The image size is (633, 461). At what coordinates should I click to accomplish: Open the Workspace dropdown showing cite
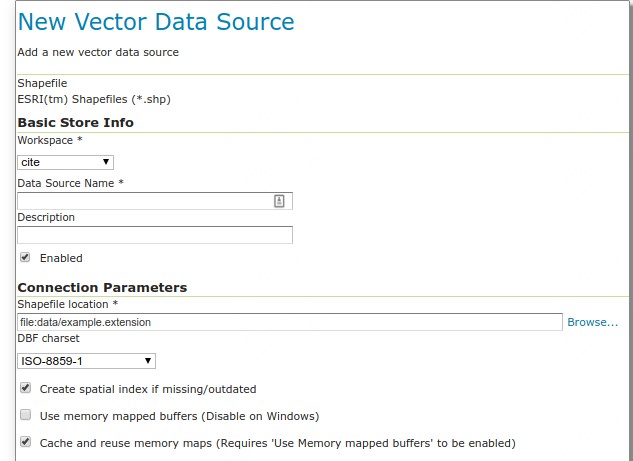tap(65, 162)
